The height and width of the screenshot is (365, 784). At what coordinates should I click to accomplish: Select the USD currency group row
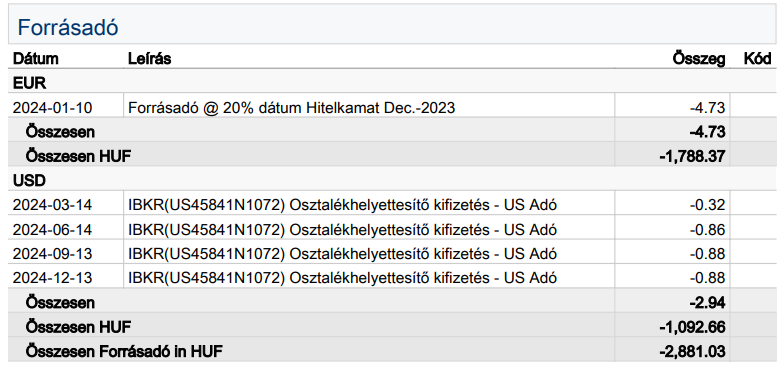[392, 180]
